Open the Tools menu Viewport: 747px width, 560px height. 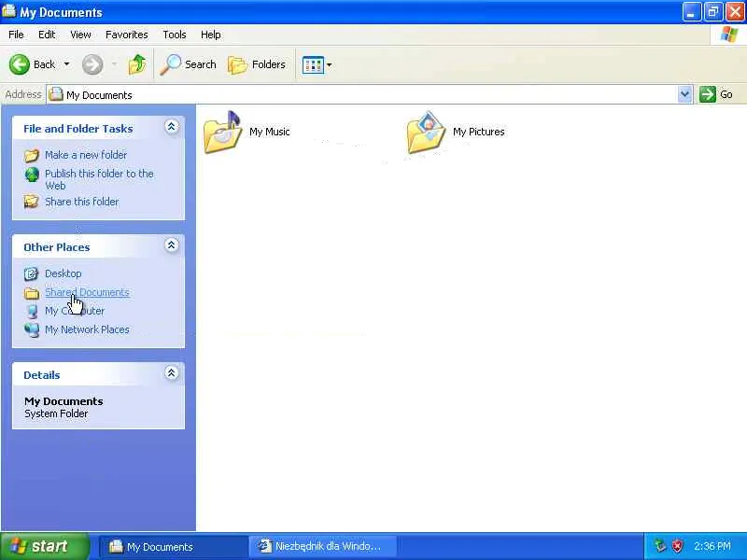coord(175,35)
